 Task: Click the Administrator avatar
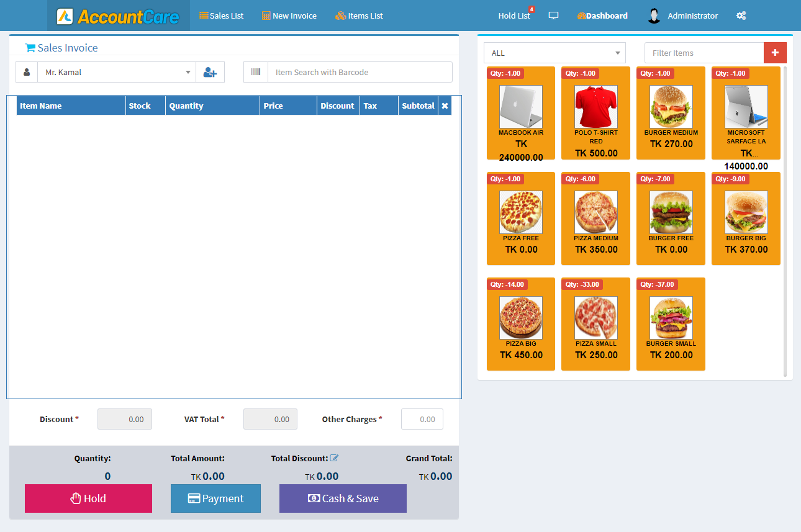pyautogui.click(x=654, y=16)
